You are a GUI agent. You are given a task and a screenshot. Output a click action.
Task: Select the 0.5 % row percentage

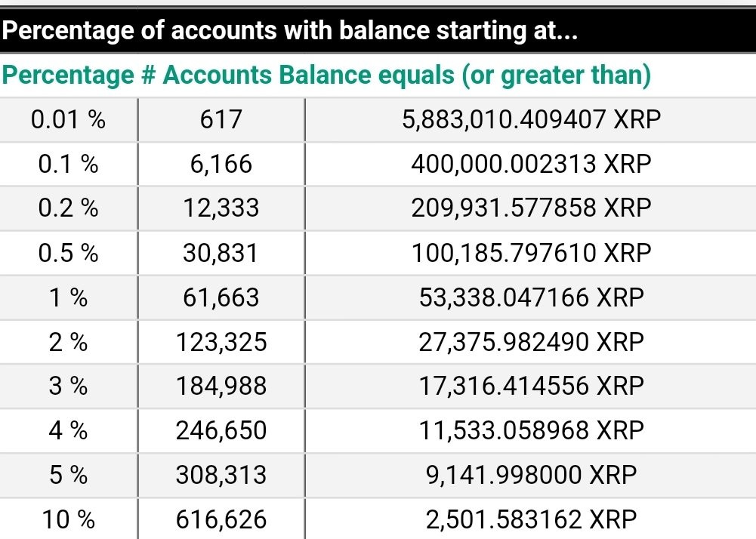coord(69,253)
